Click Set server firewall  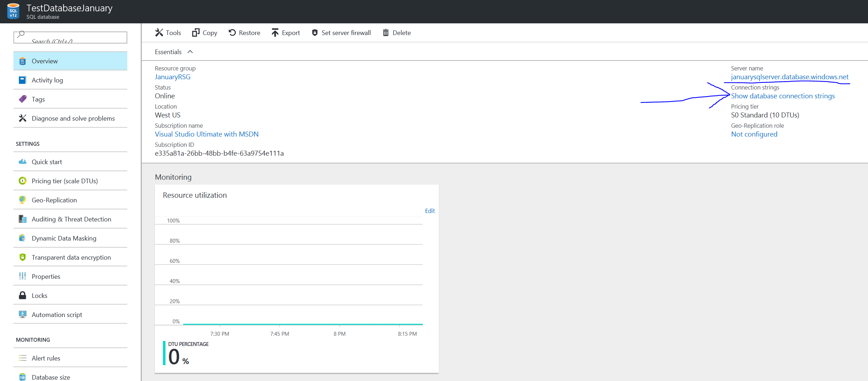pyautogui.click(x=342, y=33)
